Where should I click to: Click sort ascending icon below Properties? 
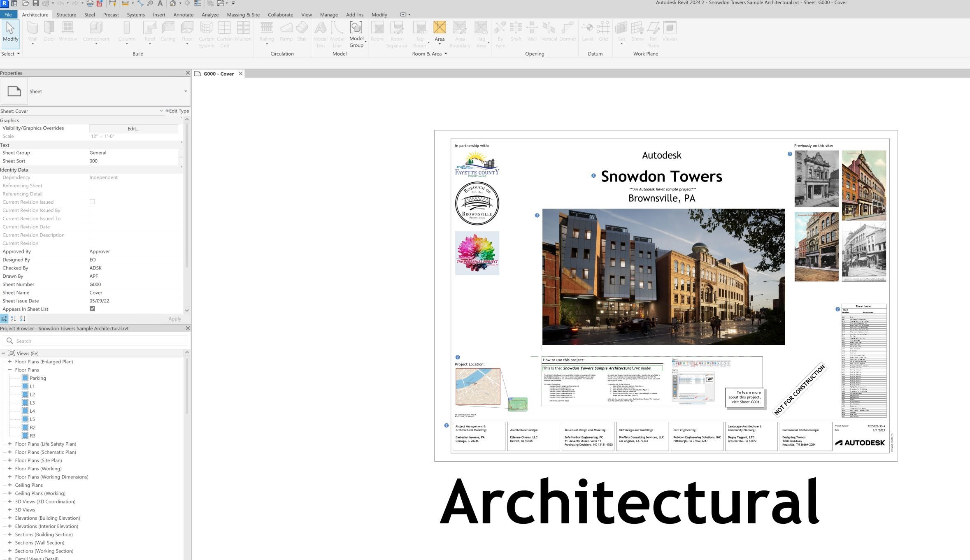pyautogui.click(x=13, y=318)
